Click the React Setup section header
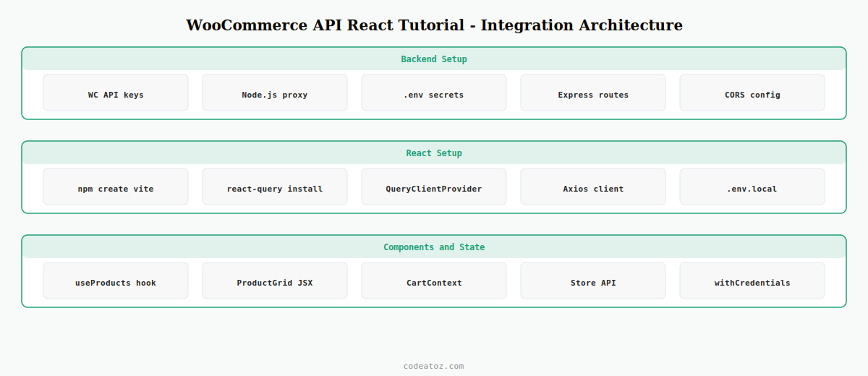868x376 pixels. [x=434, y=153]
